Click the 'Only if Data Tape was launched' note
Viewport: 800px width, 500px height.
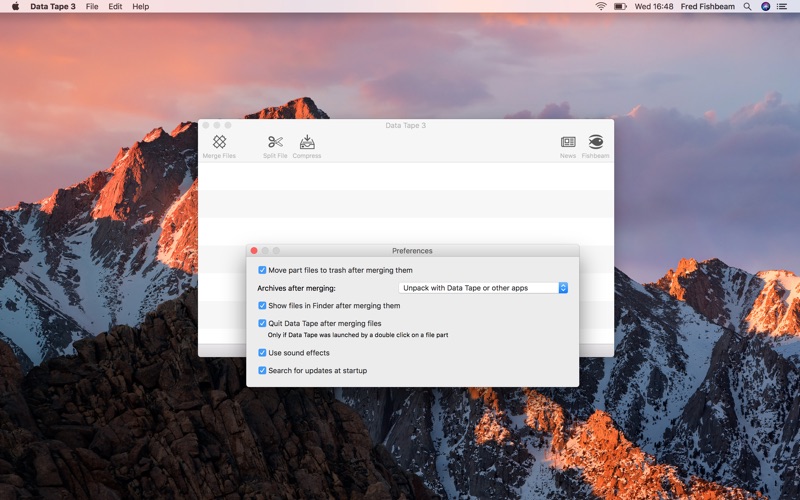358,335
